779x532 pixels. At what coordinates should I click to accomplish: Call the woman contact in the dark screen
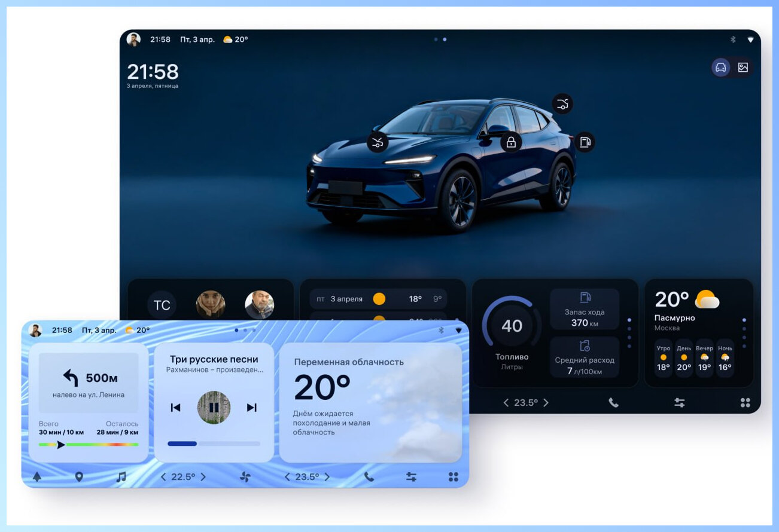[x=211, y=305]
